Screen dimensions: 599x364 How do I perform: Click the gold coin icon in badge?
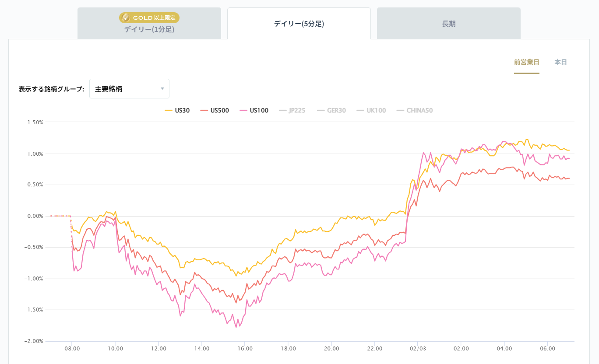(x=126, y=17)
